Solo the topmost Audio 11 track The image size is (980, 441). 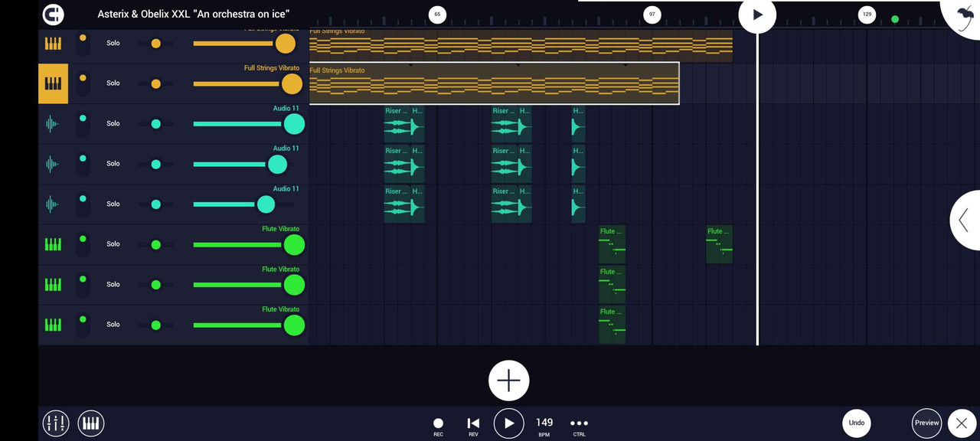(x=113, y=123)
